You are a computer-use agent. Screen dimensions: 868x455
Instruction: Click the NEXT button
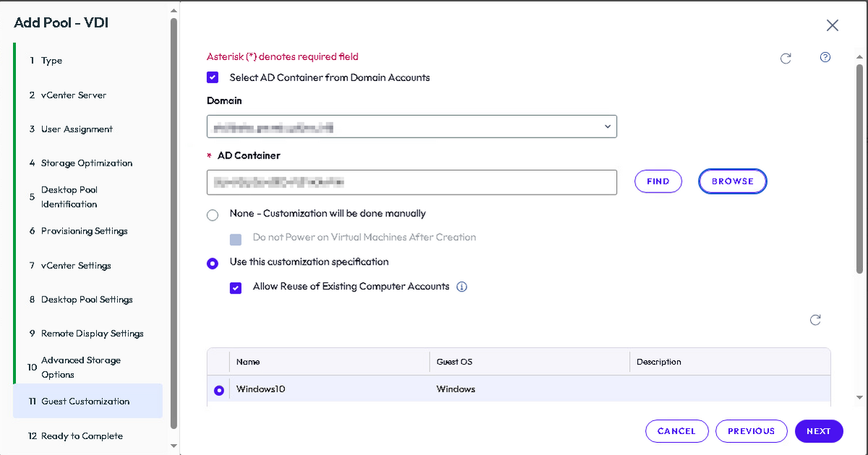click(x=819, y=431)
